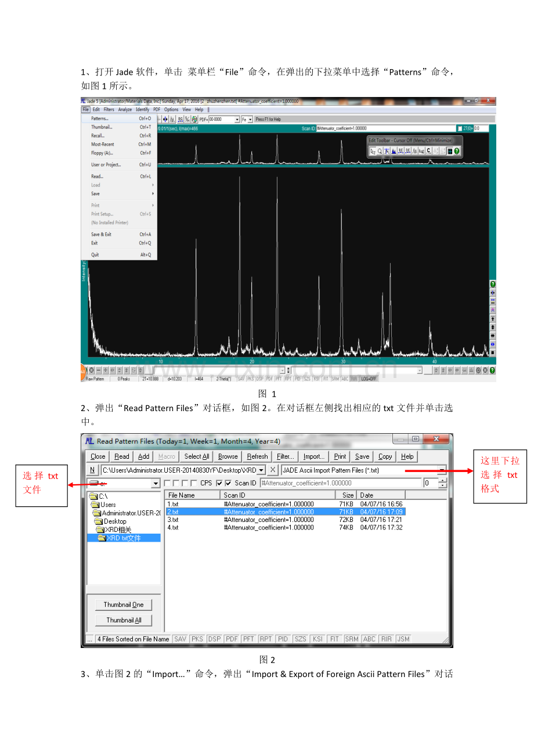Click the magnifier zoom icon in Edit Toolbar
Viewport: 534px width, 756px height.
point(380,151)
